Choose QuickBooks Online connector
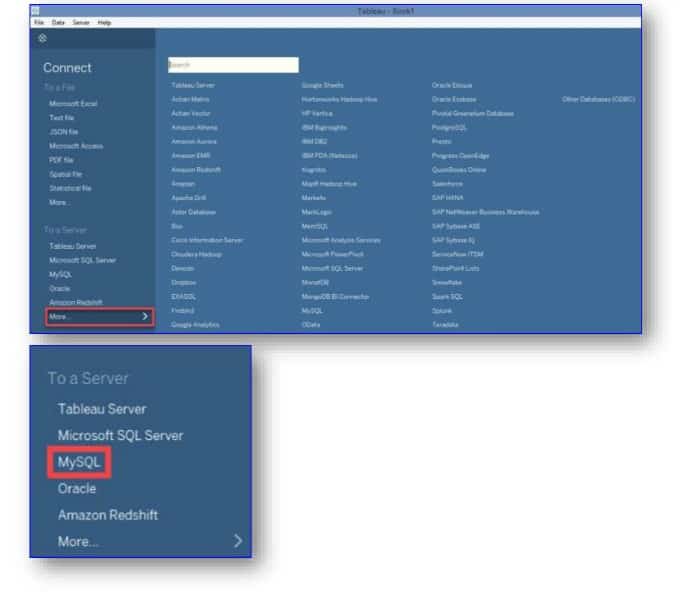 [459, 170]
